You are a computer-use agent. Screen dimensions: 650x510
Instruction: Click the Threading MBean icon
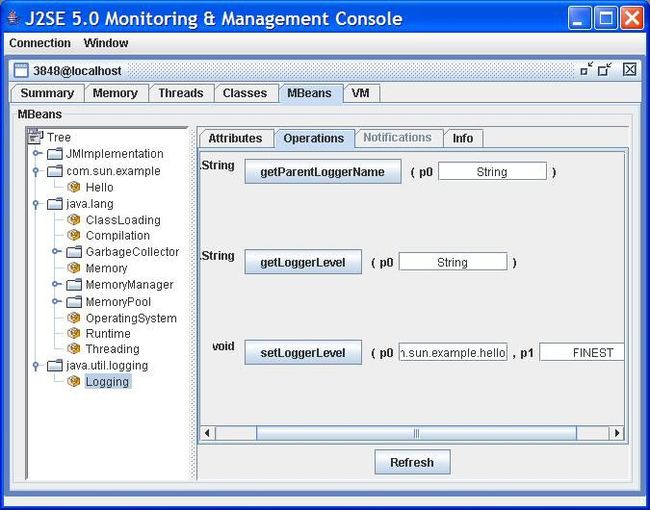(74, 349)
